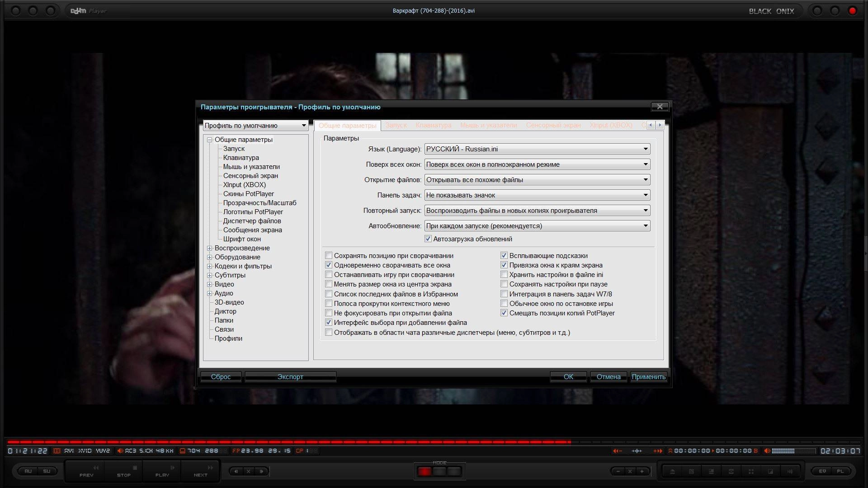Image resolution: width=868 pixels, height=488 pixels.
Task: Set A-B repeat point A marker
Action: point(670,451)
